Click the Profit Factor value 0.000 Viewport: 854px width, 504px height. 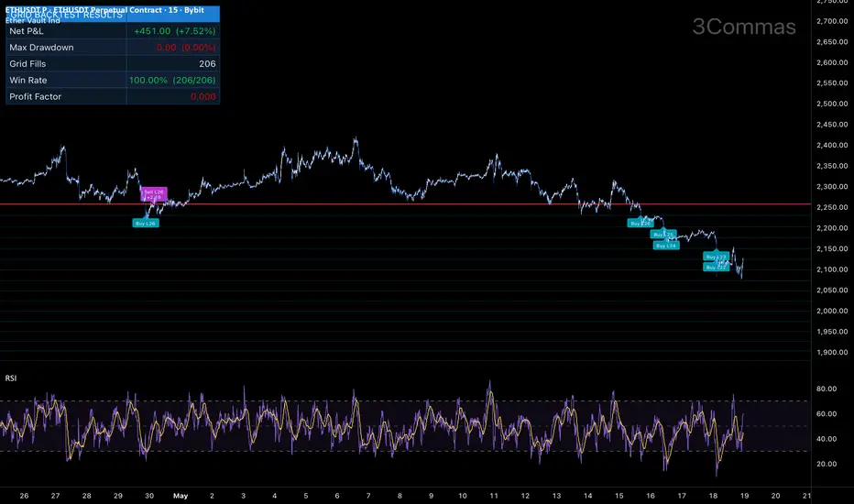click(x=203, y=96)
